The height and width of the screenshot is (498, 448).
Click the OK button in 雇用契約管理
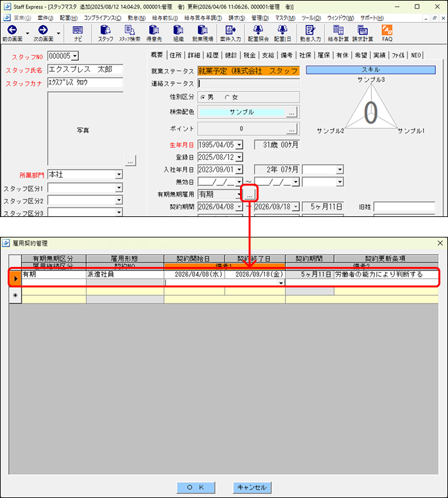(196, 487)
